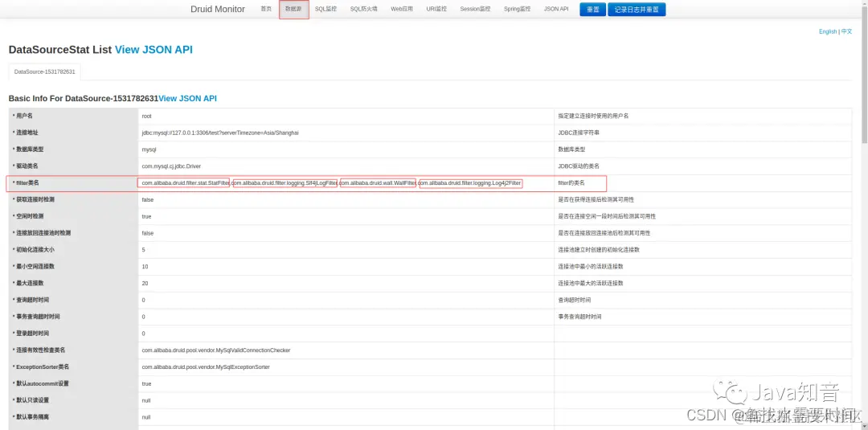The image size is (868, 430).
Task: Click the description JDBC连接字符串
Action: [579, 133]
